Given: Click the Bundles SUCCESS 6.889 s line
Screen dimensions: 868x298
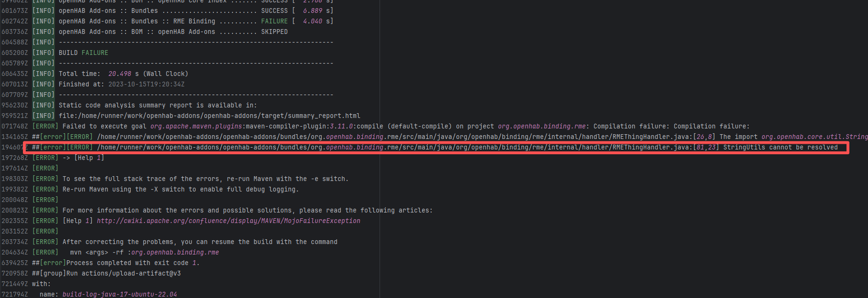Looking at the screenshot, I should 196,11.
